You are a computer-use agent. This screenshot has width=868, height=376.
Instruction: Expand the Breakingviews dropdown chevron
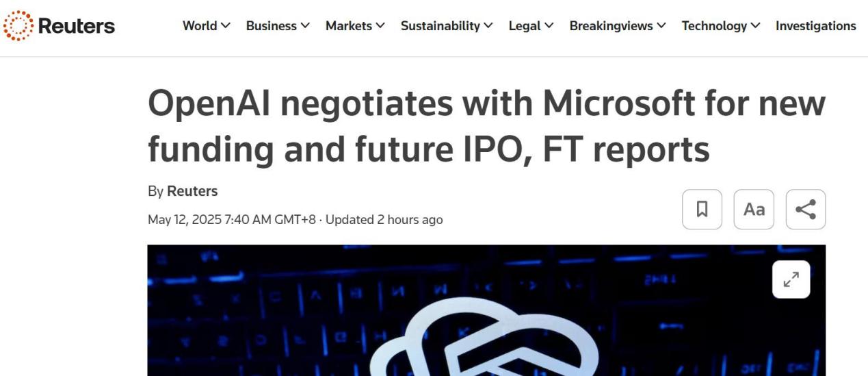coord(661,26)
